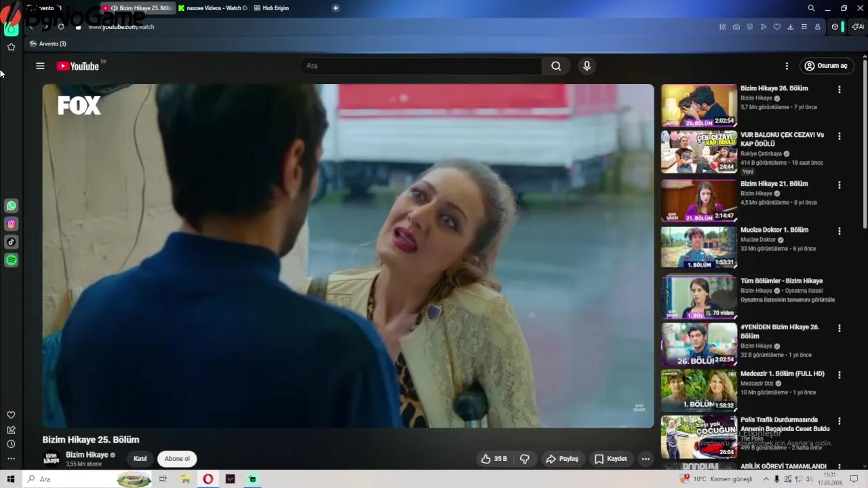Go to YouTube home via logo
868x488 pixels.
coord(78,66)
